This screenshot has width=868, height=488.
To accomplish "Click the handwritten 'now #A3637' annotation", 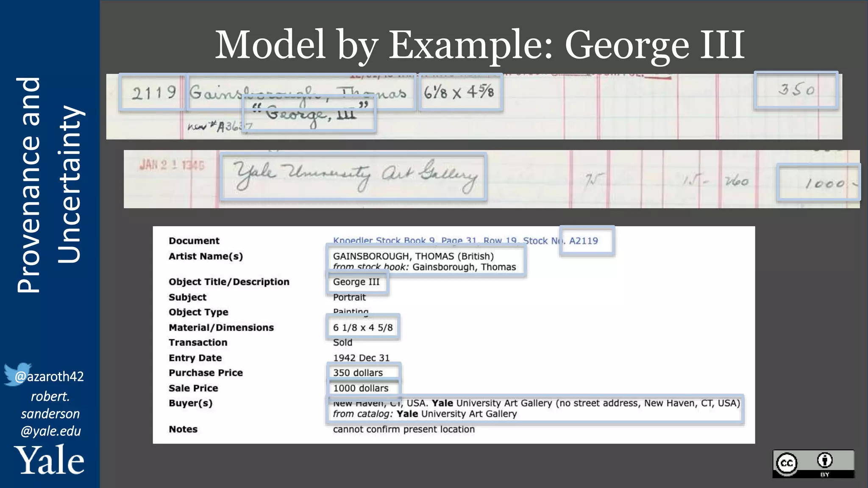I will click(220, 126).
